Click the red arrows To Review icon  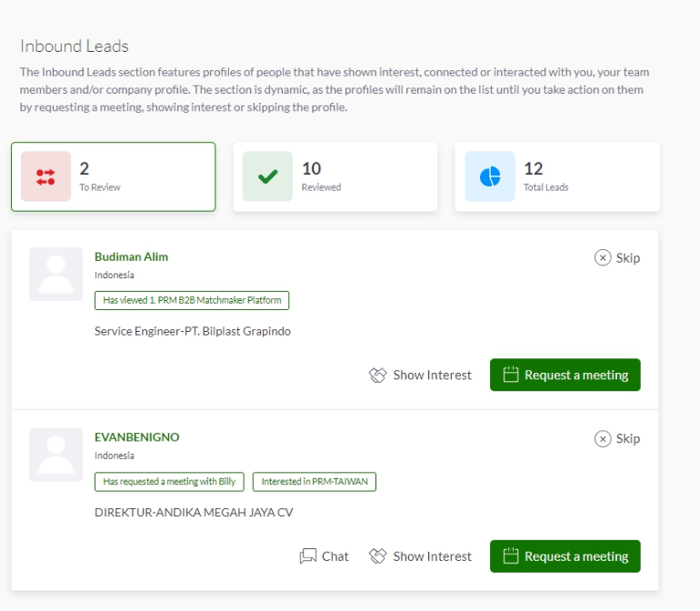[x=45, y=176]
